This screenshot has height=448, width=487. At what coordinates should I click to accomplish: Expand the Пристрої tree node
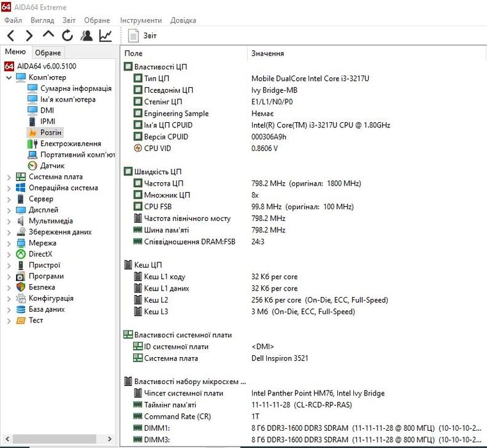click(9, 266)
